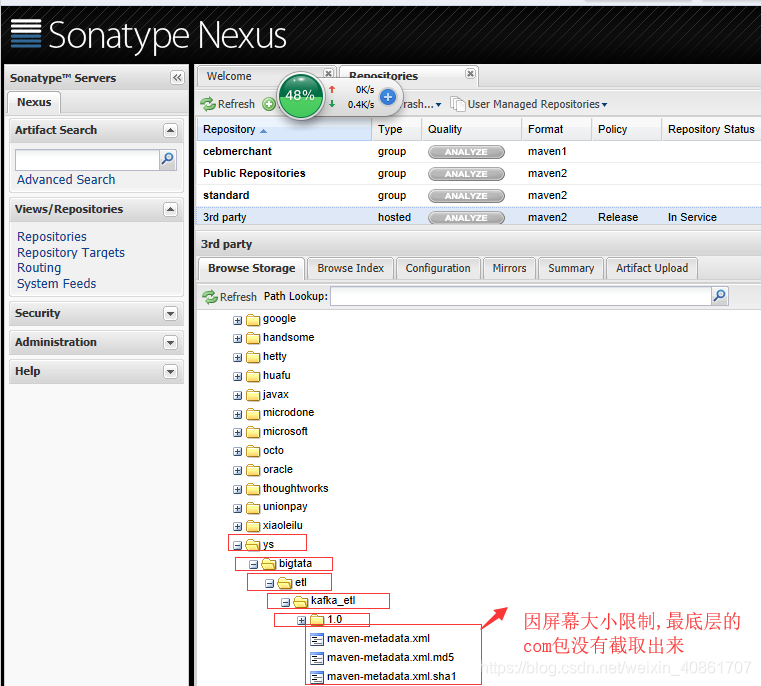Expand the Security panel
761x686 pixels.
pyautogui.click(x=170, y=313)
